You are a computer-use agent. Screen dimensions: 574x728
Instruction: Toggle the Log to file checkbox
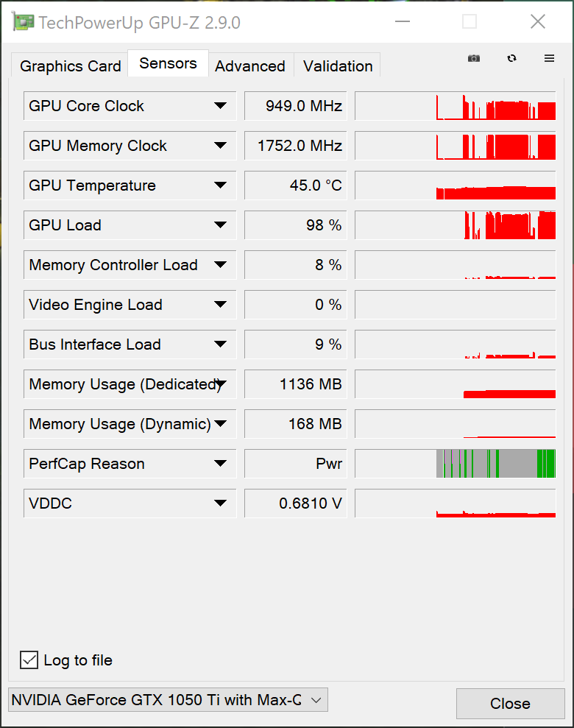[x=29, y=660]
